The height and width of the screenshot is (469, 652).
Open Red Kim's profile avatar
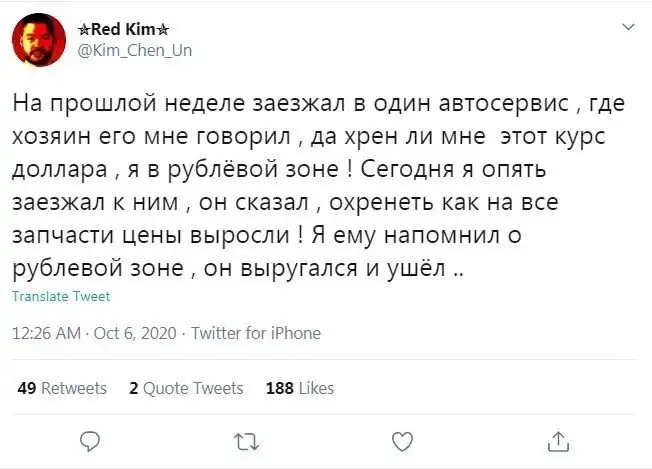coord(39,40)
